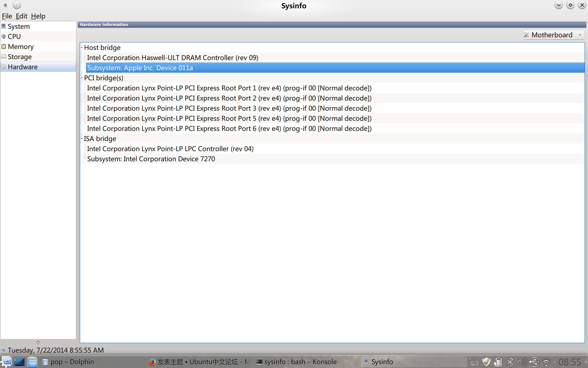Click the round on-all-desktops titlebar button
This screenshot has height=368, width=588.
pyautogui.click(x=17, y=5)
